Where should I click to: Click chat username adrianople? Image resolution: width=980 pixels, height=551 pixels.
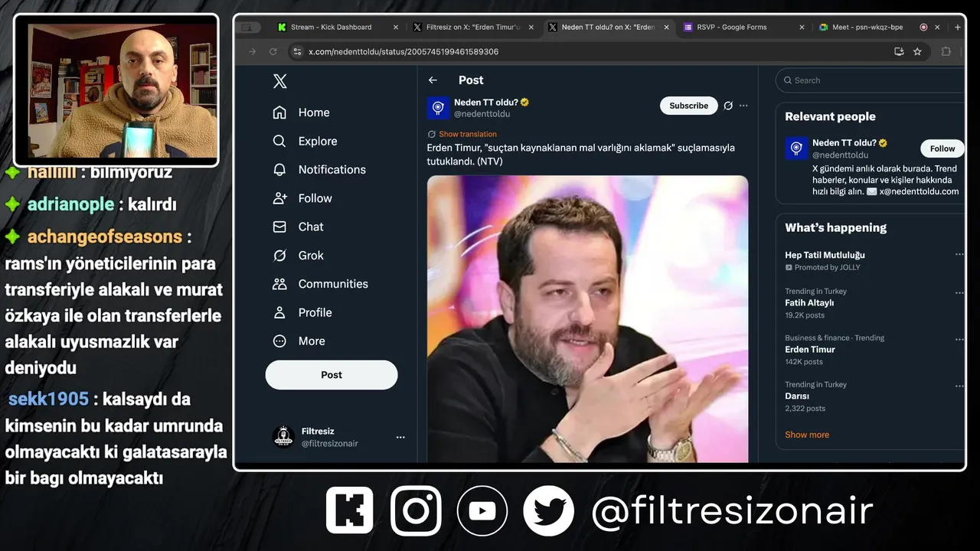[70, 204]
